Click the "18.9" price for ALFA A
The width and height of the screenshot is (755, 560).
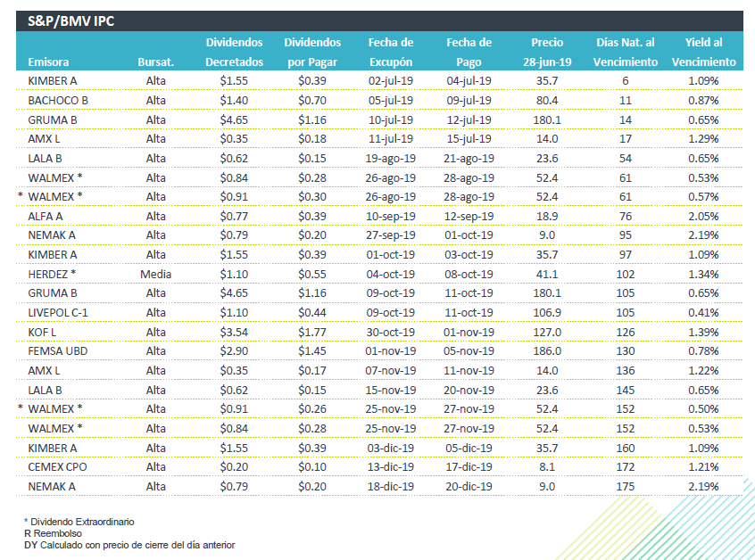(547, 217)
